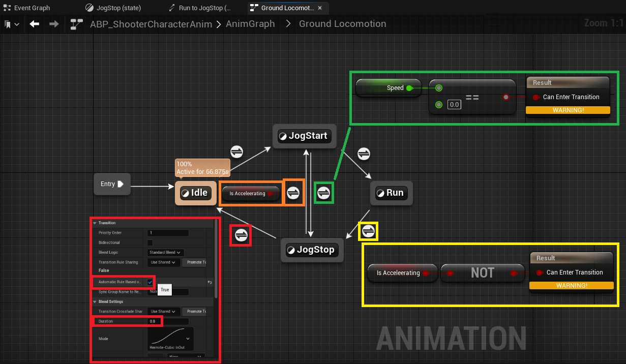Select the JogStop state node
The image size is (626, 364).
click(x=312, y=250)
